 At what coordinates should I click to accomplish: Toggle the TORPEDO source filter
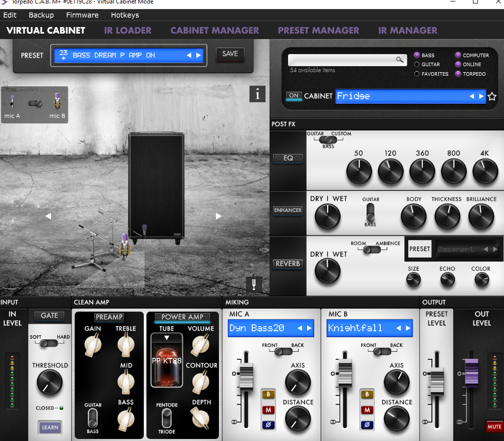tap(458, 74)
